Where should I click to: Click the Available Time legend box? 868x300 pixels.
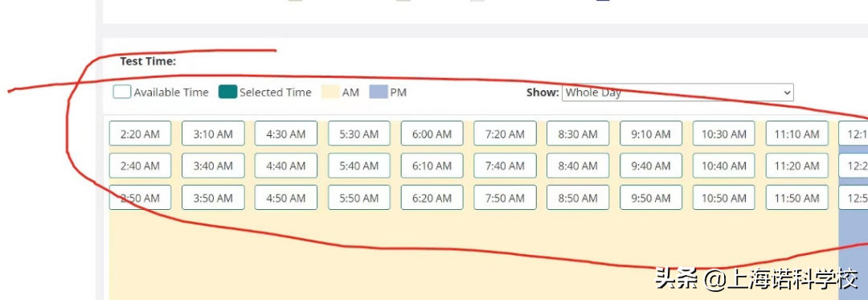point(122,92)
